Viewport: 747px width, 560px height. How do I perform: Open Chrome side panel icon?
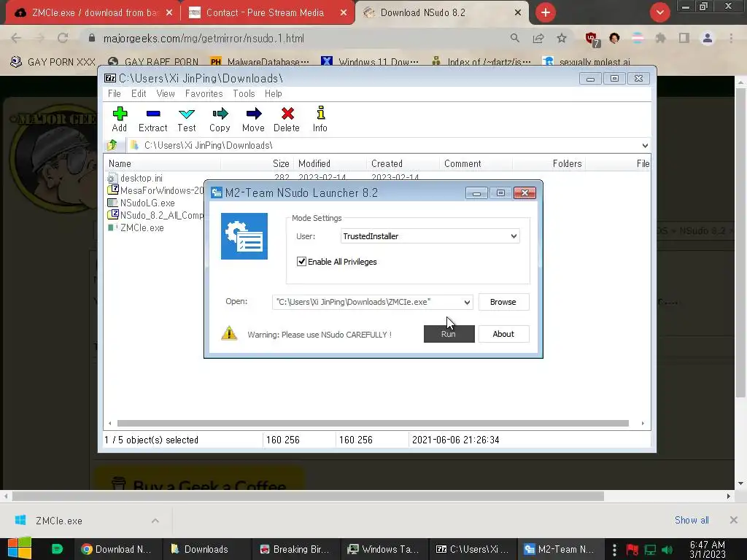point(684,38)
